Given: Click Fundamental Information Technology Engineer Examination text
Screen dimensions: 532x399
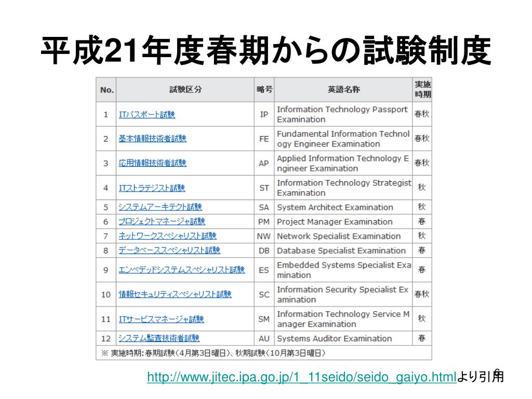Looking at the screenshot, I should [x=343, y=139].
